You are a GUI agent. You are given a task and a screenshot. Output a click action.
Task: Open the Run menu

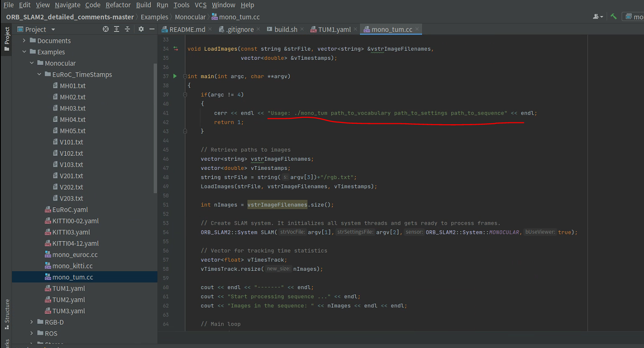(162, 5)
